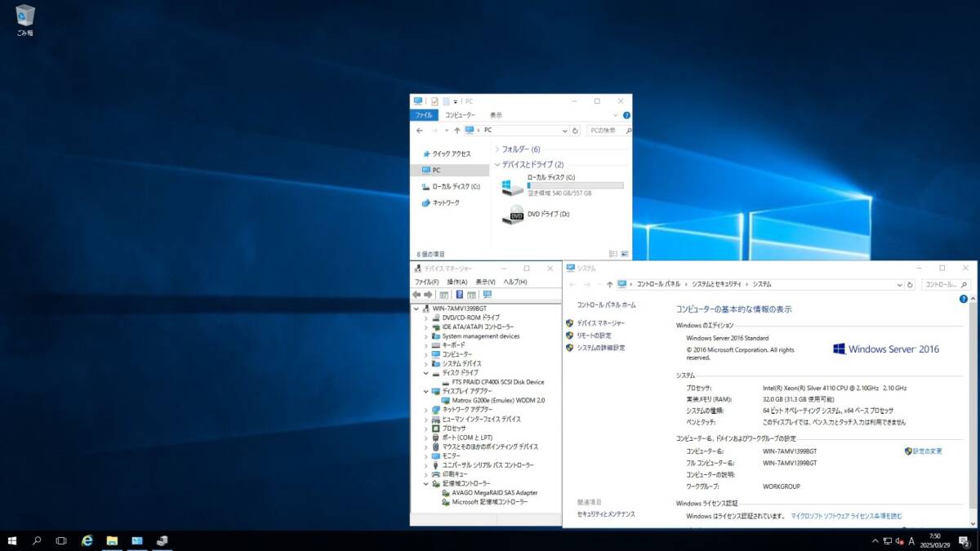Viewport: 980px width, 551px height.
Task: Expand IDE ATA/ATAPI コントローラー node
Action: click(x=425, y=327)
